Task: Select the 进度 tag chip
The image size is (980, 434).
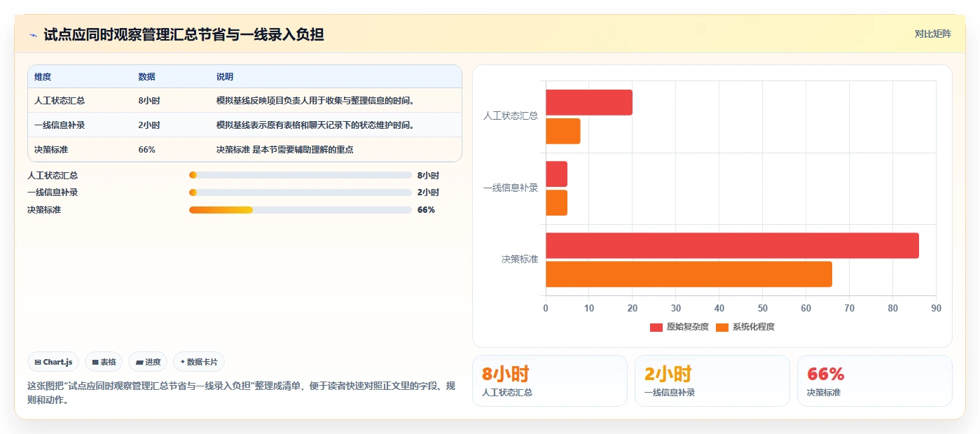Action: pos(148,362)
